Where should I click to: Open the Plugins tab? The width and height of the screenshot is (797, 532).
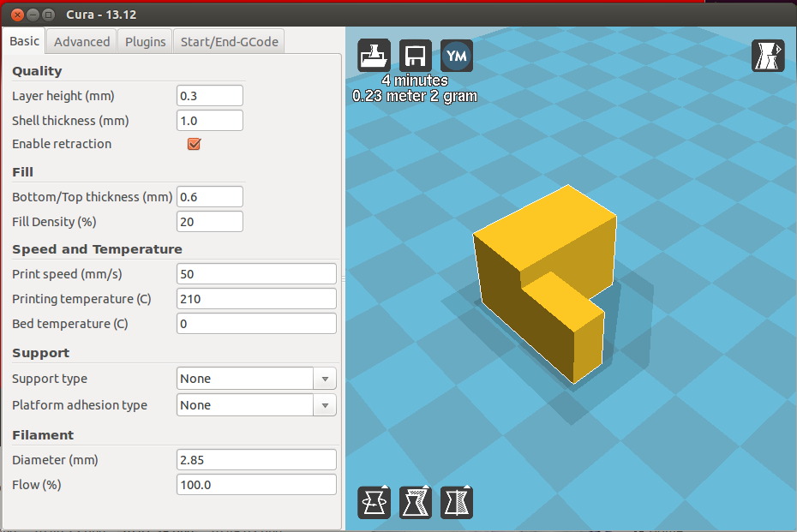point(145,41)
